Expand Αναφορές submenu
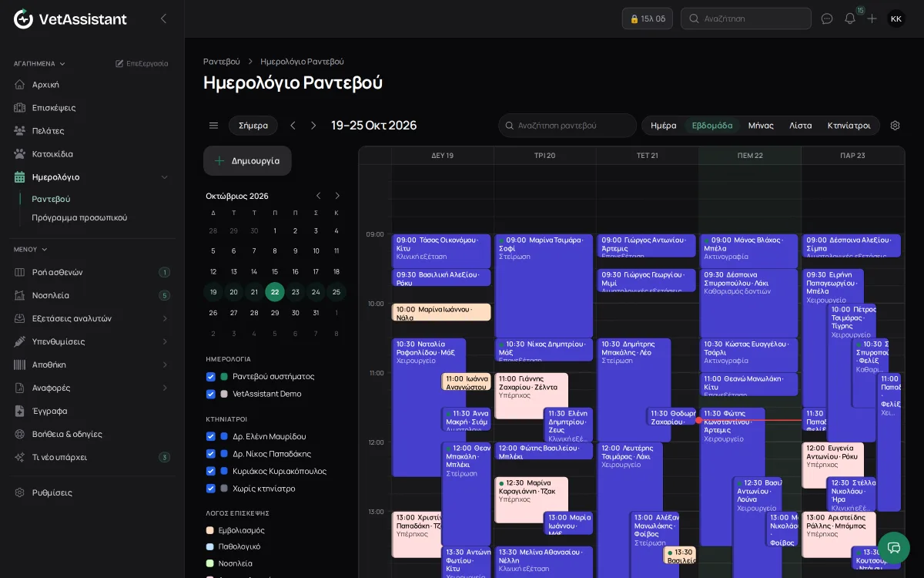This screenshot has width=924, height=578. point(164,388)
